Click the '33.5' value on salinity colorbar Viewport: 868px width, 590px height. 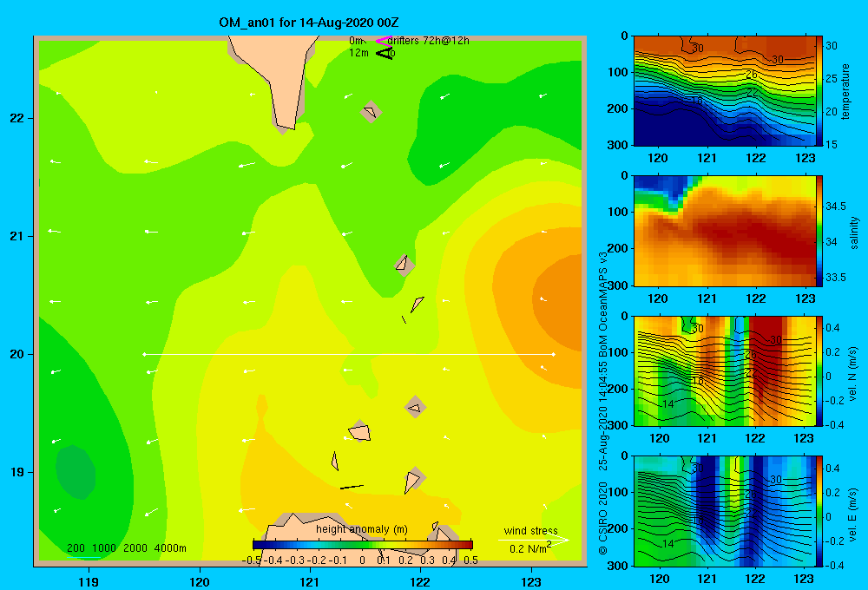(x=835, y=278)
